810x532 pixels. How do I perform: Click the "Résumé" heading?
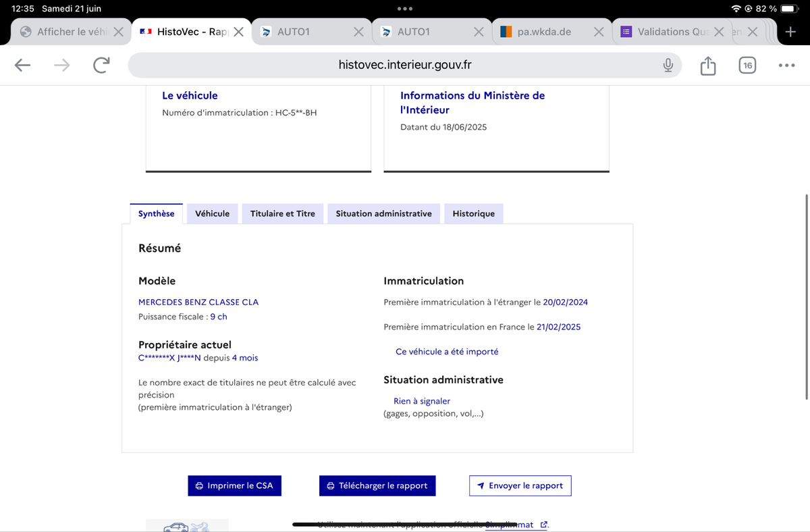tap(160, 248)
